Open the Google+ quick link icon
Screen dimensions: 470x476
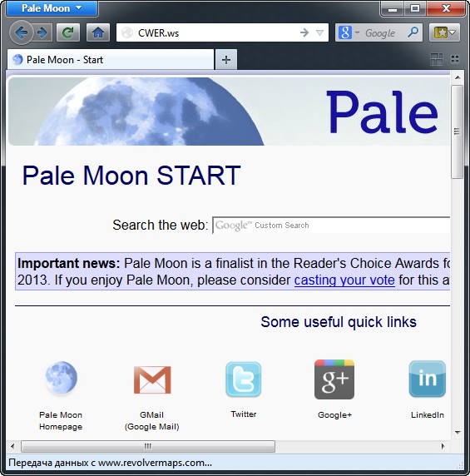(334, 379)
